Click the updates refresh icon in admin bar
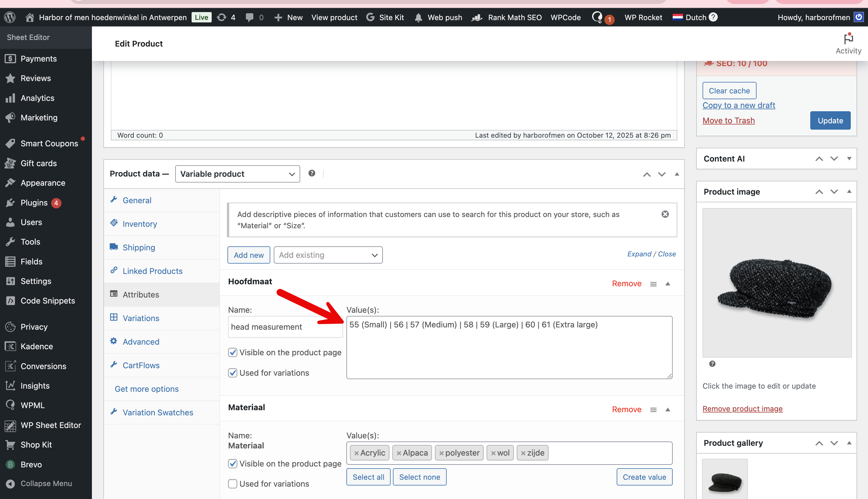Viewport: 868px width, 499px height. [x=221, y=17]
